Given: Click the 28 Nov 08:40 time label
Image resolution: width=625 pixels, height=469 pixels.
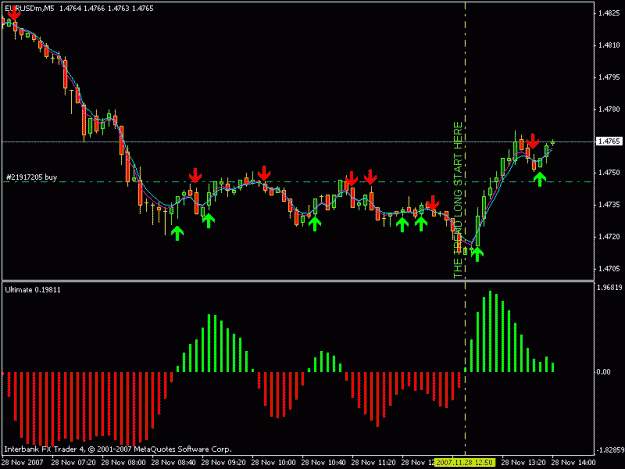Looking at the screenshot, I should coord(173,462).
